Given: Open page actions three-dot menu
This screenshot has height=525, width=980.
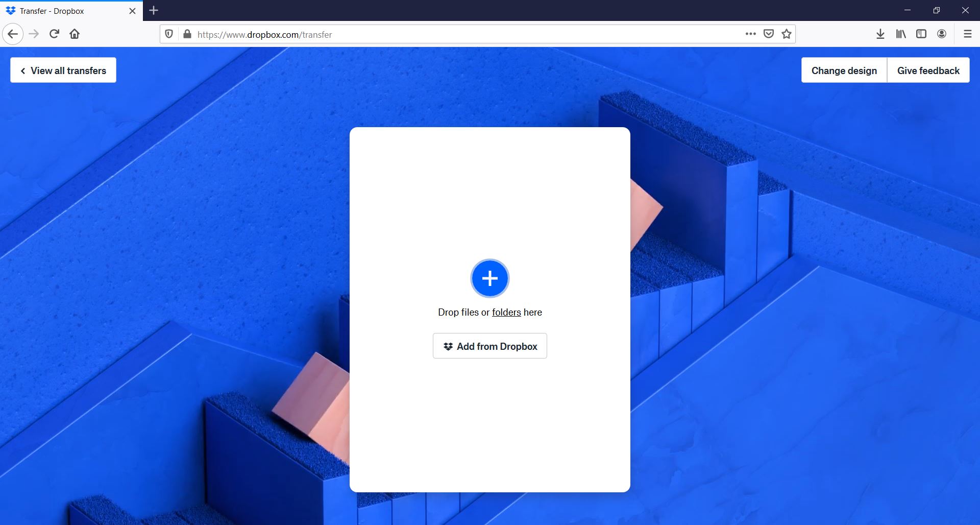Looking at the screenshot, I should pos(750,34).
